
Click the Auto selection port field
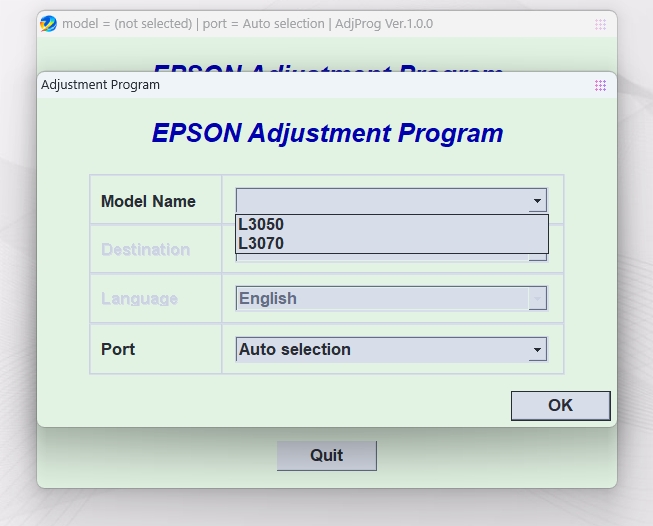click(x=391, y=350)
